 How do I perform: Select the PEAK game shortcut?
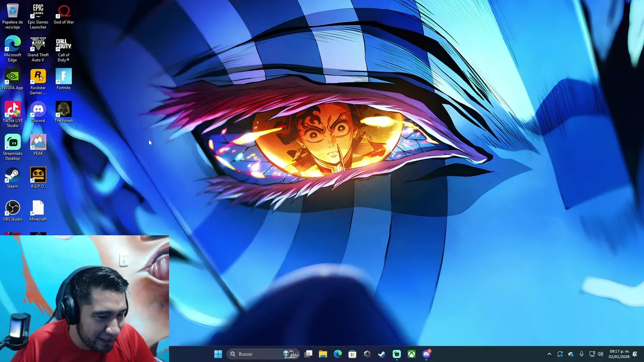click(38, 145)
